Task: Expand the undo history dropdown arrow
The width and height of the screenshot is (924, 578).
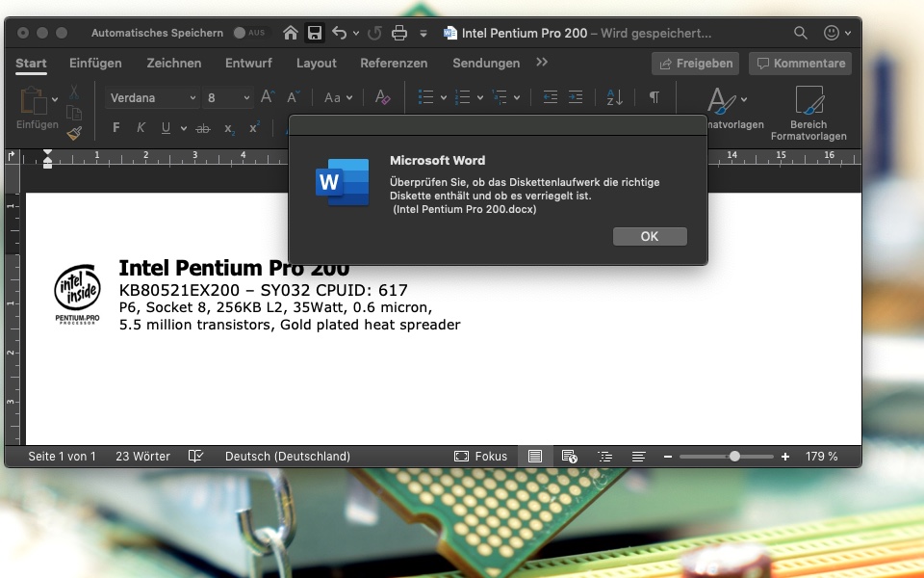Action: [x=356, y=34]
